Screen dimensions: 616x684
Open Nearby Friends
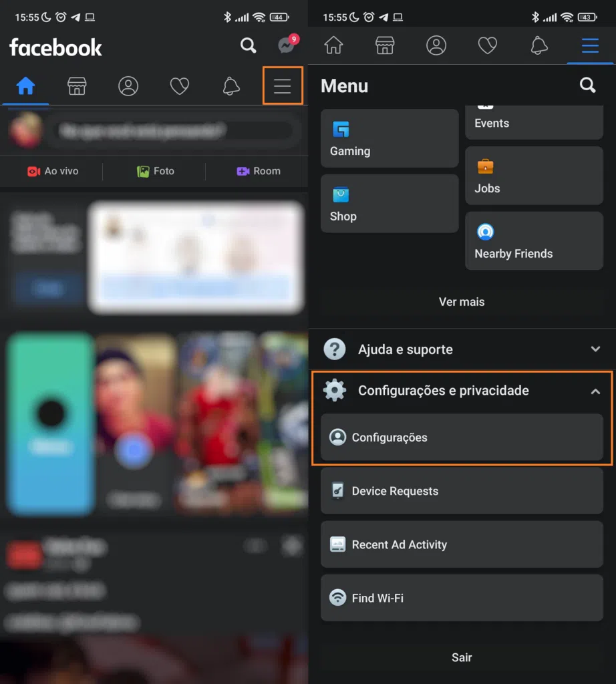pos(534,241)
